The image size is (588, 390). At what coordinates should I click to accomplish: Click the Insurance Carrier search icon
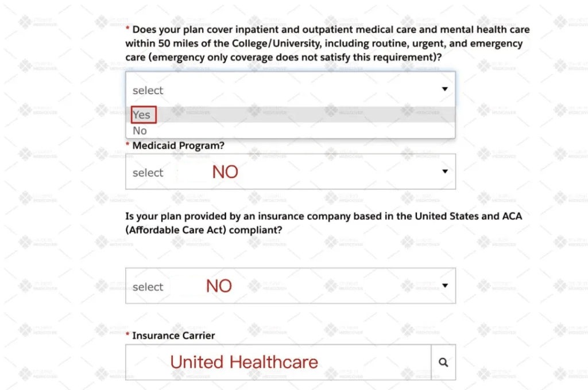tap(443, 362)
